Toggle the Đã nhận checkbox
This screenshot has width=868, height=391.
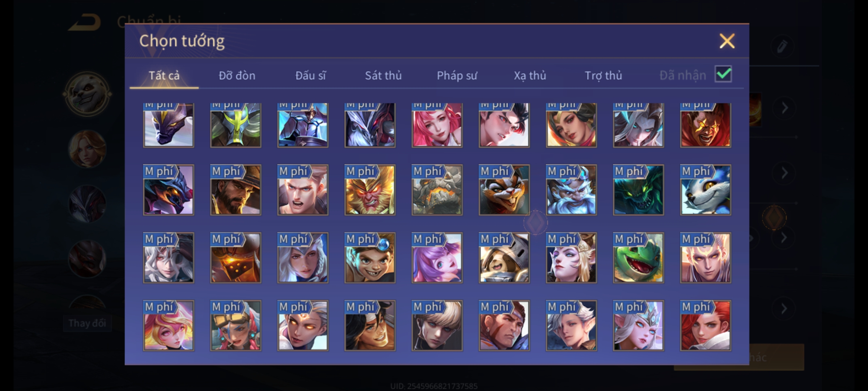723,75
